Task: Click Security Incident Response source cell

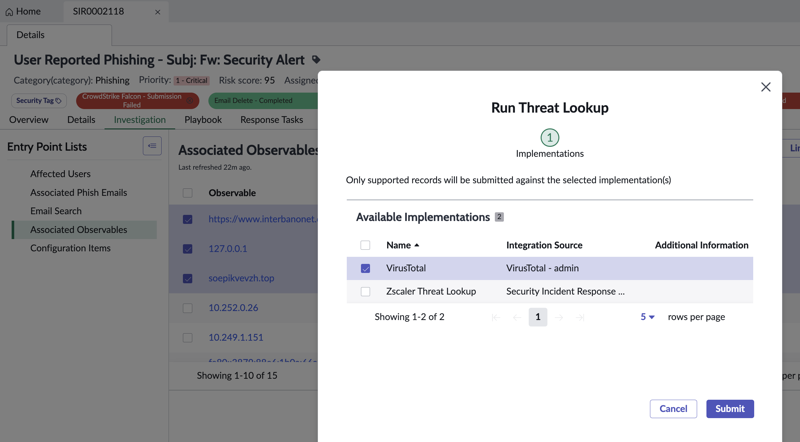Action: 565,291
